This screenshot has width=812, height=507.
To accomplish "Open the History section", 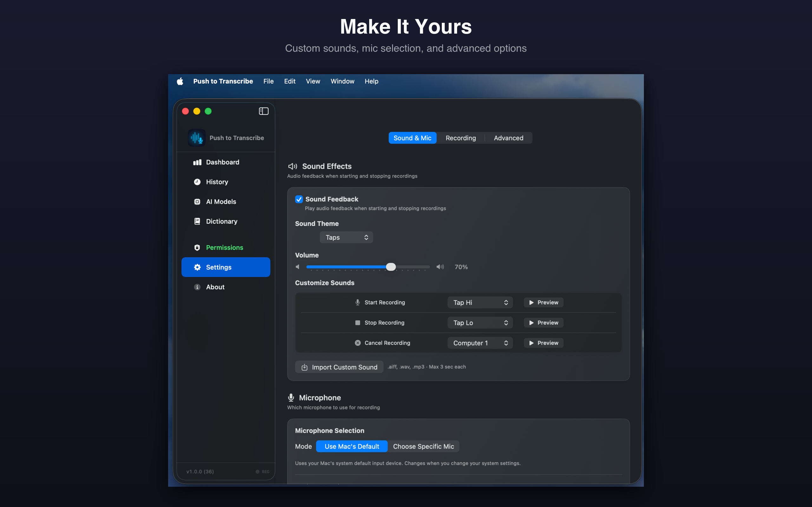I will click(x=217, y=182).
